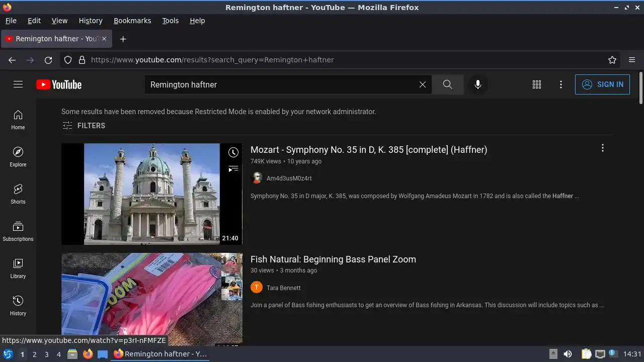Visit the Am4d3usM0z4rt channel name
644x362 pixels.
tap(289, 178)
